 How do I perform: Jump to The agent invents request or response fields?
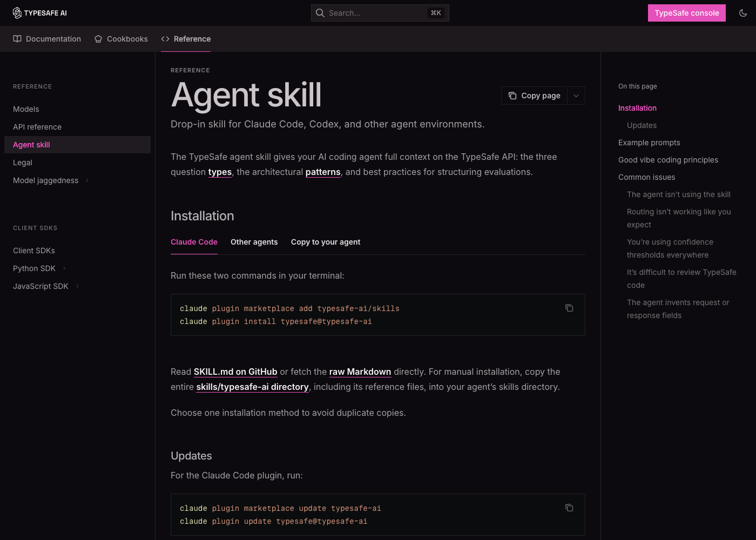[x=678, y=309]
